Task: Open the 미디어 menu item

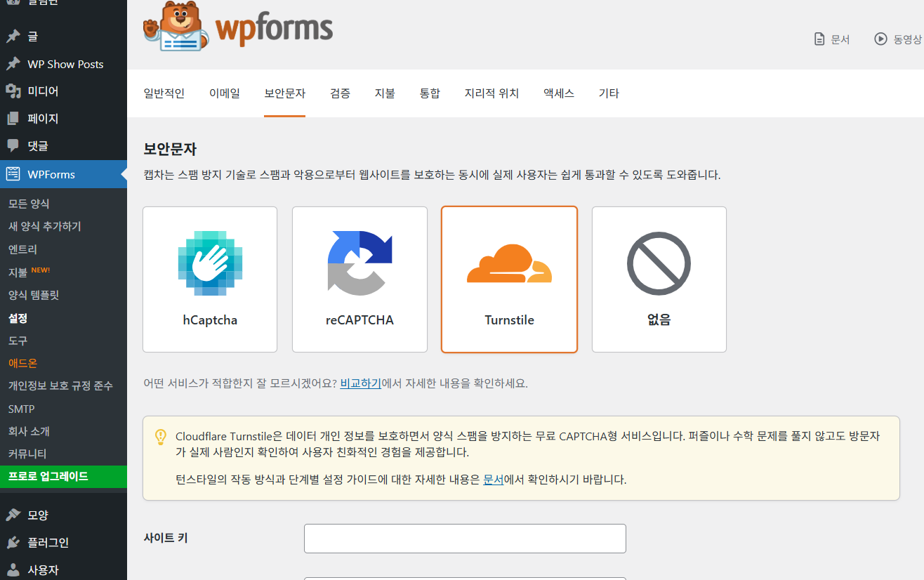Action: coord(63,91)
